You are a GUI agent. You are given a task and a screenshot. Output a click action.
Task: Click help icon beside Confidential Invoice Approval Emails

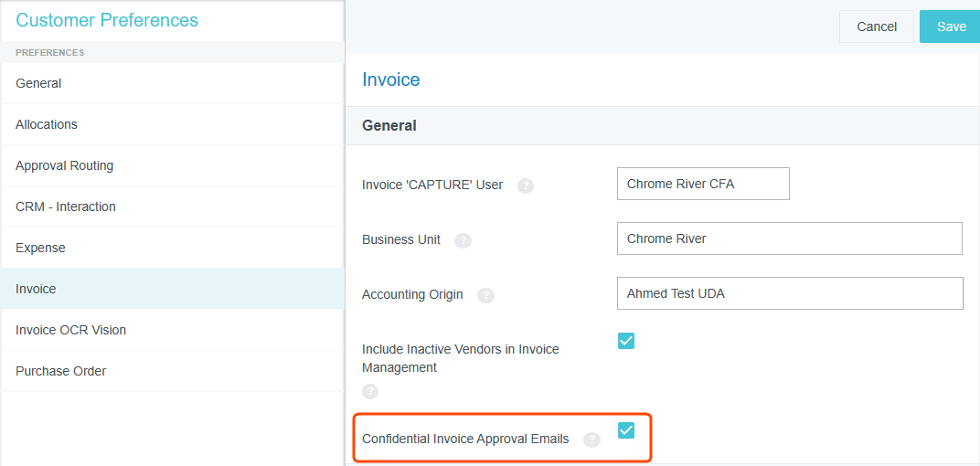591,440
